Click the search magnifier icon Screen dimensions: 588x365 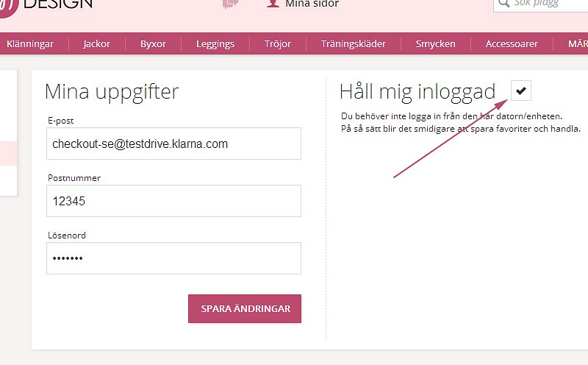[x=504, y=4]
